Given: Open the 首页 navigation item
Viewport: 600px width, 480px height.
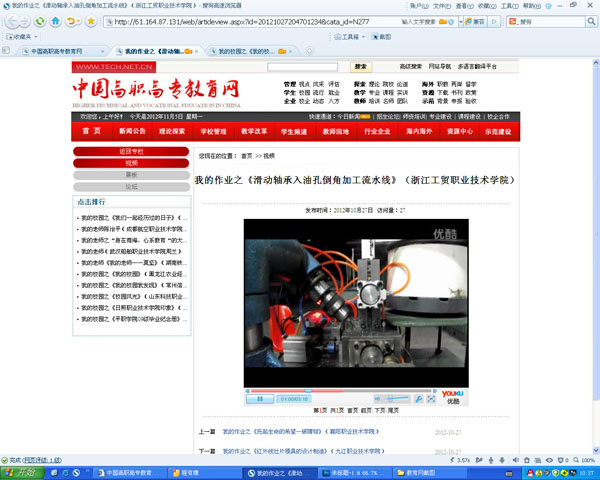Looking at the screenshot, I should click(x=92, y=131).
